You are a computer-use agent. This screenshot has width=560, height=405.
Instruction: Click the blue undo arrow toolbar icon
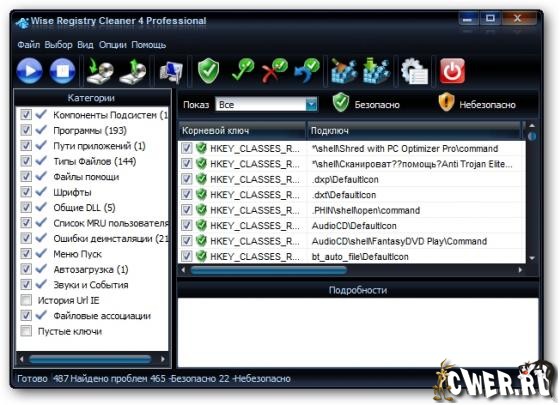[x=307, y=71]
